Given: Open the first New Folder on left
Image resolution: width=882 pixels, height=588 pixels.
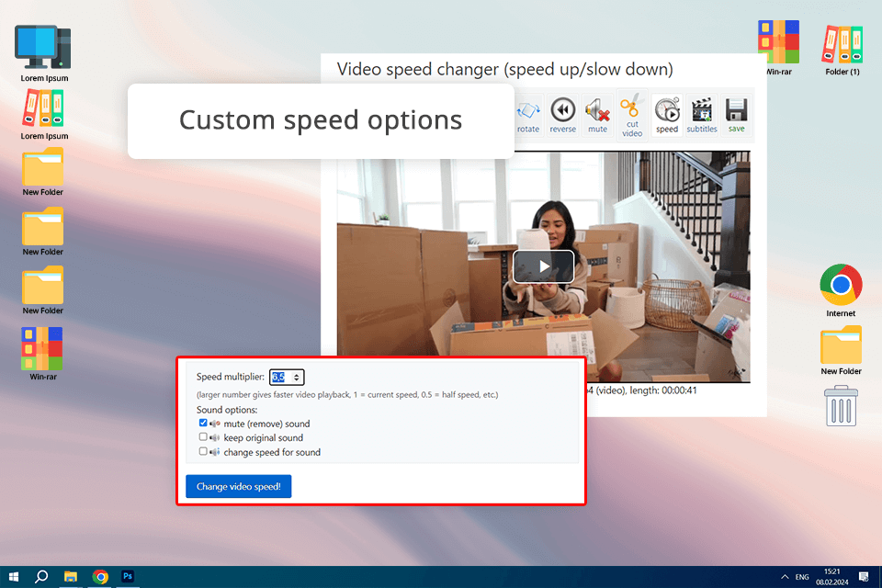Looking at the screenshot, I should [x=43, y=172].
